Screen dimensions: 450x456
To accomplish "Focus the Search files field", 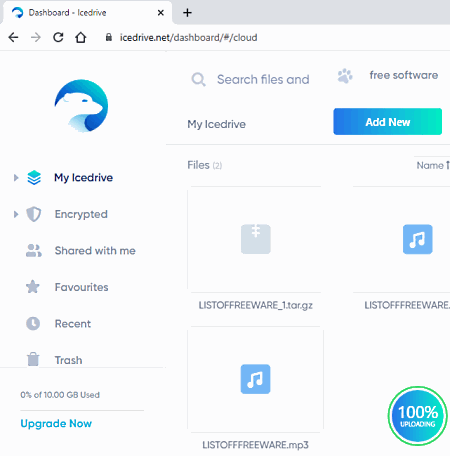I will [x=263, y=80].
